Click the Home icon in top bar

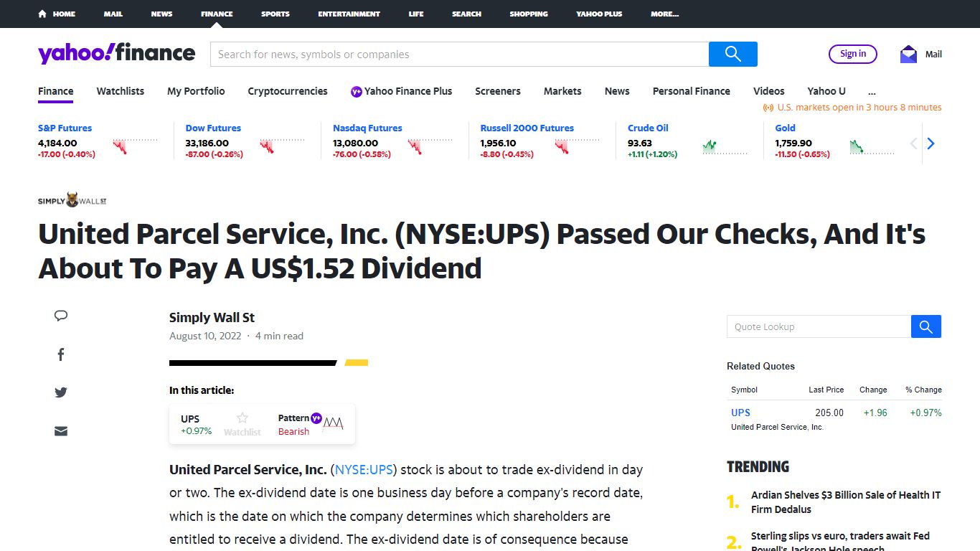click(x=42, y=14)
